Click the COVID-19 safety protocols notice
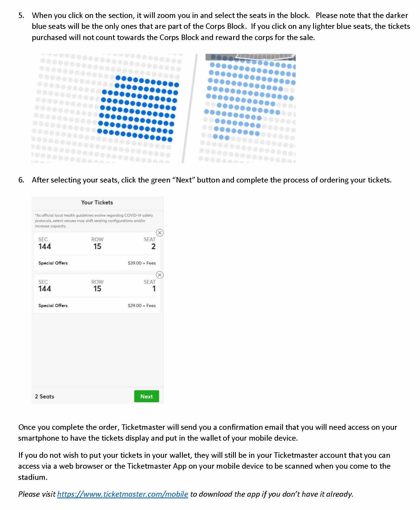 (x=94, y=221)
